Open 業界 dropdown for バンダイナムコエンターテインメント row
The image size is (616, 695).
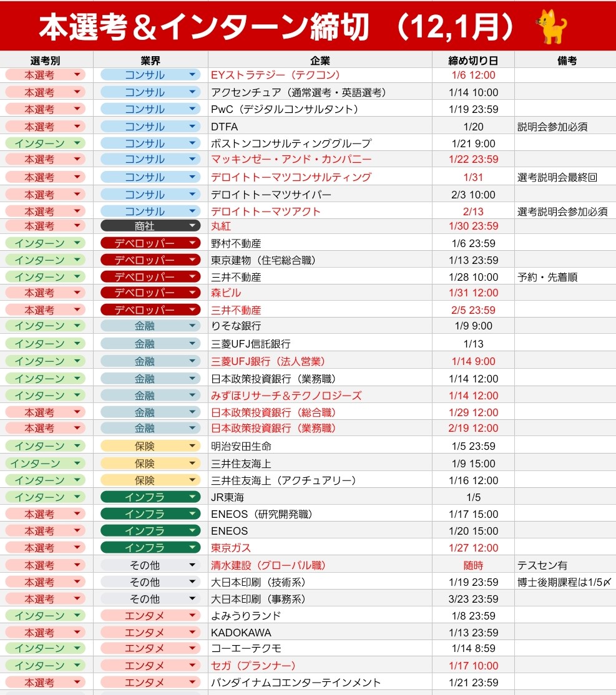[x=150, y=683]
